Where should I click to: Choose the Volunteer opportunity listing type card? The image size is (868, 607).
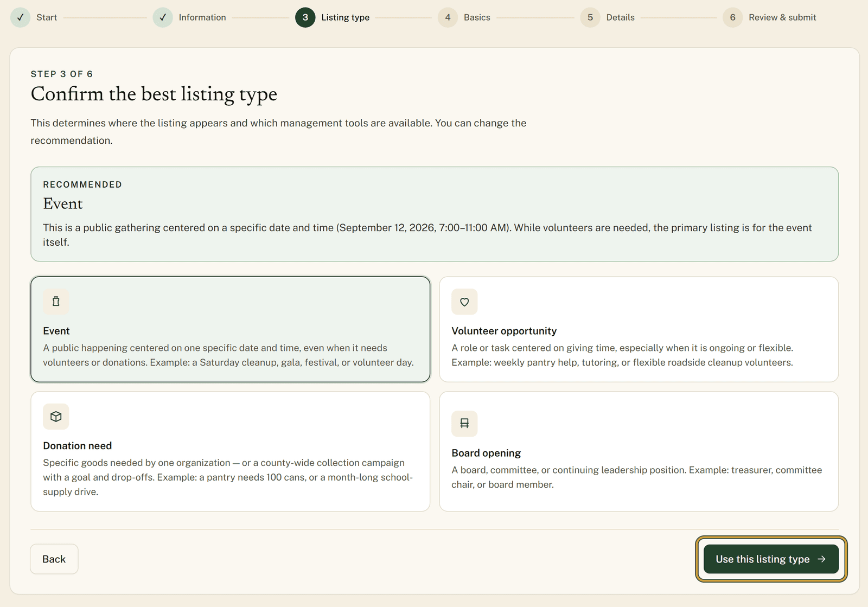pyautogui.click(x=639, y=329)
